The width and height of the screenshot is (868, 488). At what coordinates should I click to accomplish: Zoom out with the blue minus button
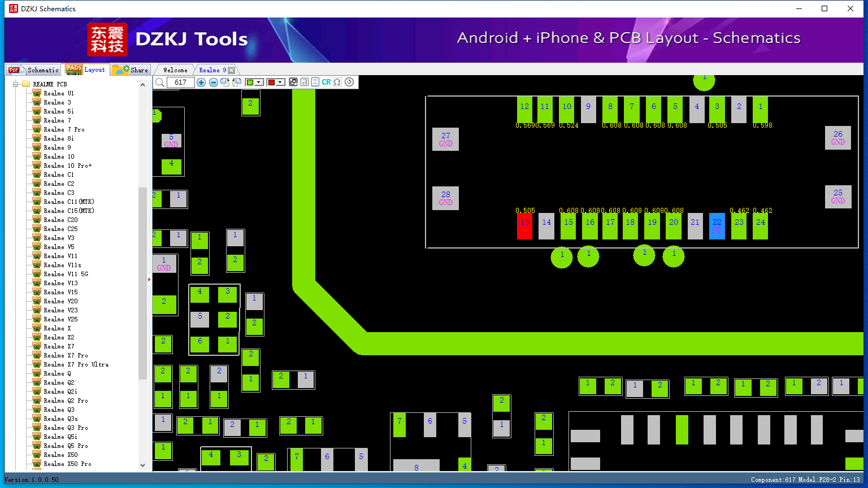pyautogui.click(x=214, y=82)
